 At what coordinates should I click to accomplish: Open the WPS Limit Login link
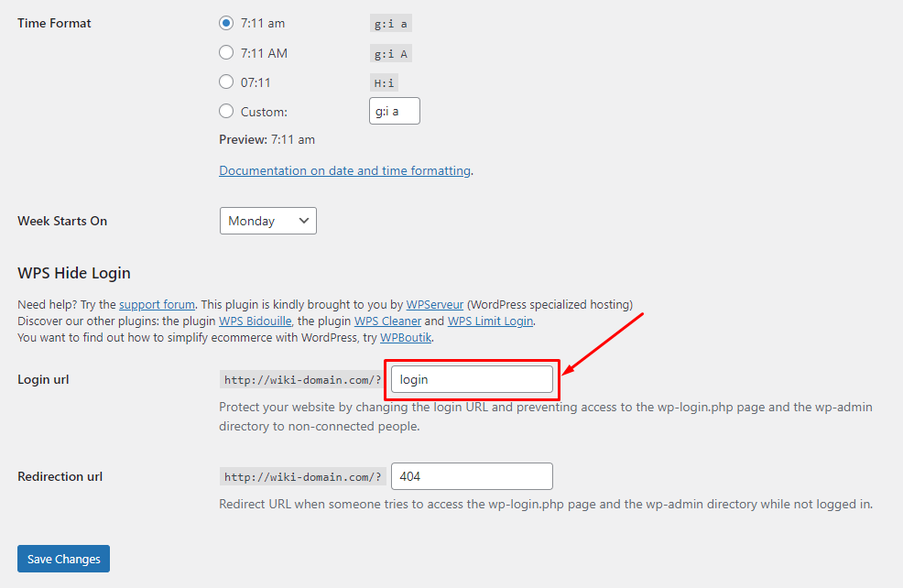pos(490,321)
